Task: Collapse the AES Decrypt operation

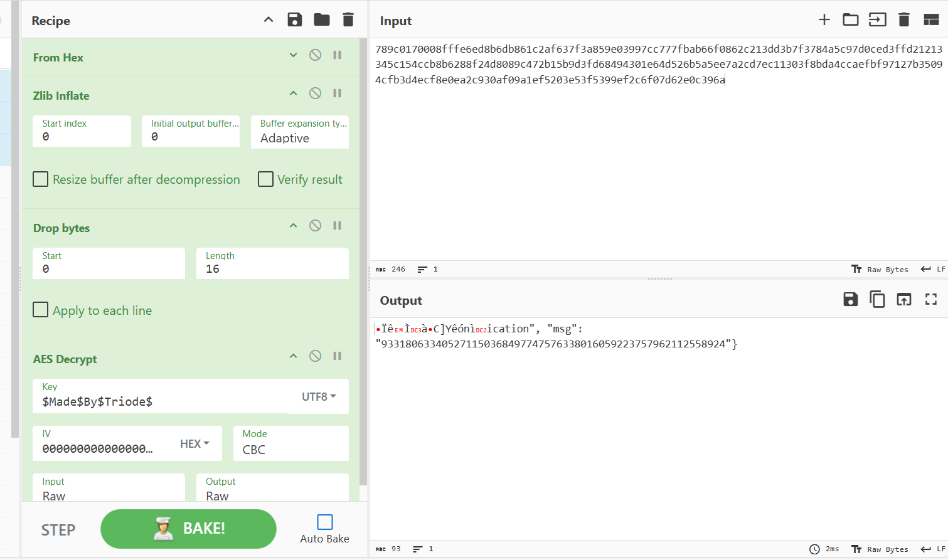Action: [x=293, y=356]
